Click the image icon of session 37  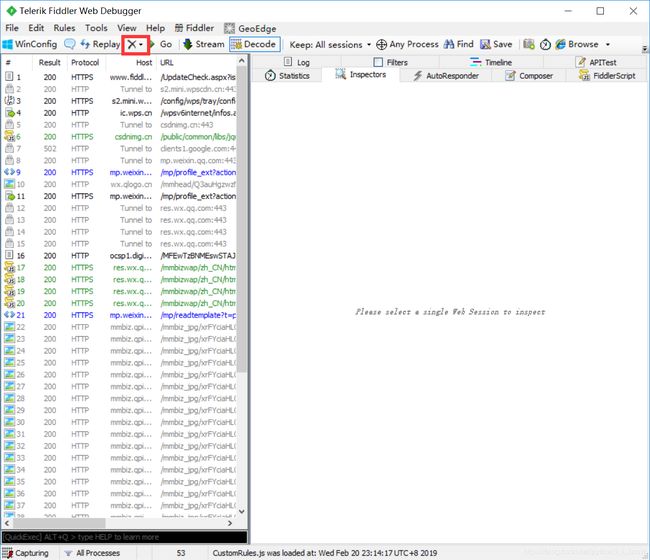point(9,505)
